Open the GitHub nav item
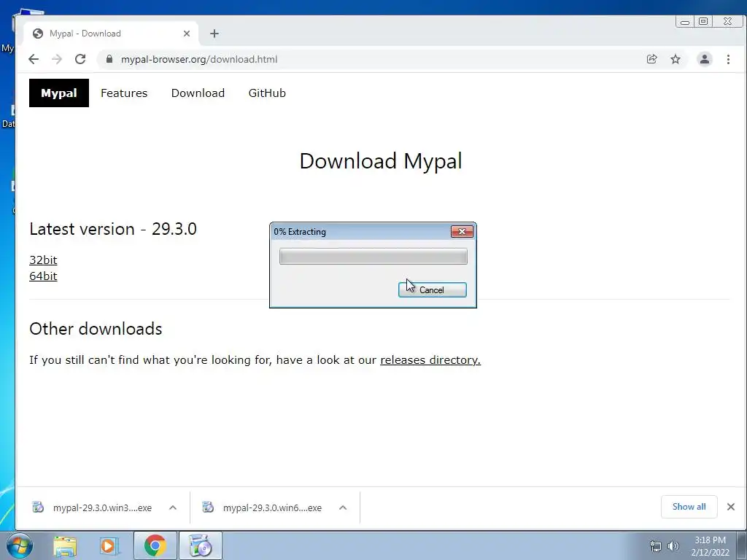The image size is (747, 560). tap(267, 93)
